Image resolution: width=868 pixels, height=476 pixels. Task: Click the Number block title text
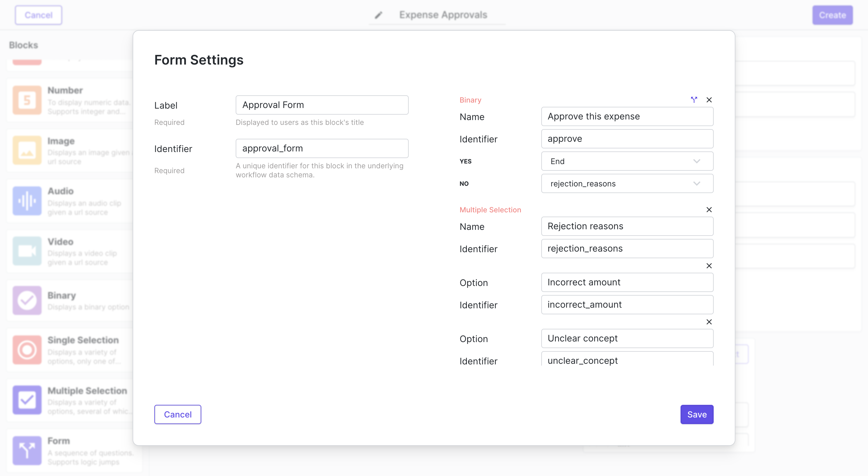point(65,90)
